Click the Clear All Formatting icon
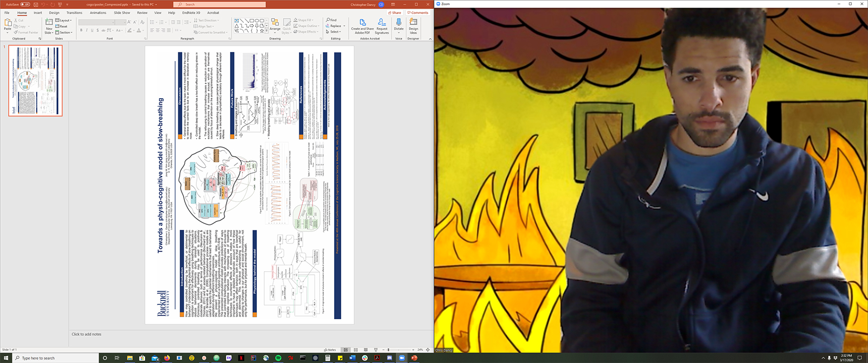The width and height of the screenshot is (868, 363). tap(143, 22)
